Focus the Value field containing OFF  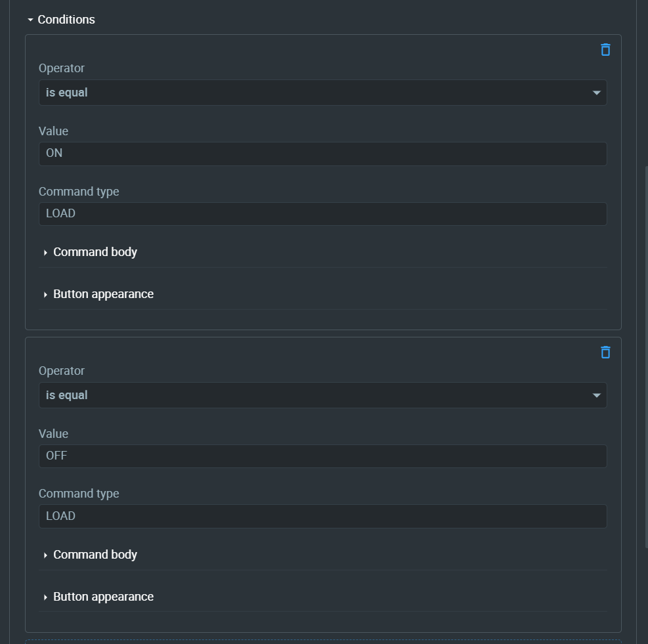(322, 456)
